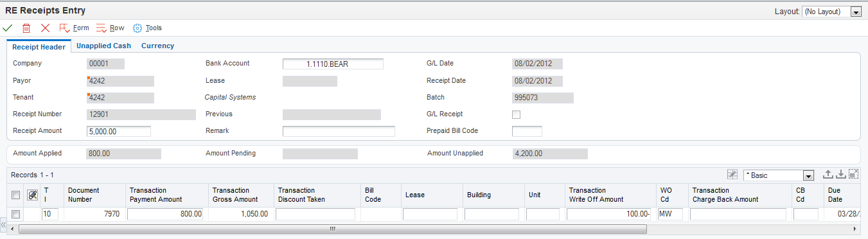This screenshot has height=239, width=868.
Task: Click the G/L Date value 08/02/2012
Action: click(x=537, y=64)
